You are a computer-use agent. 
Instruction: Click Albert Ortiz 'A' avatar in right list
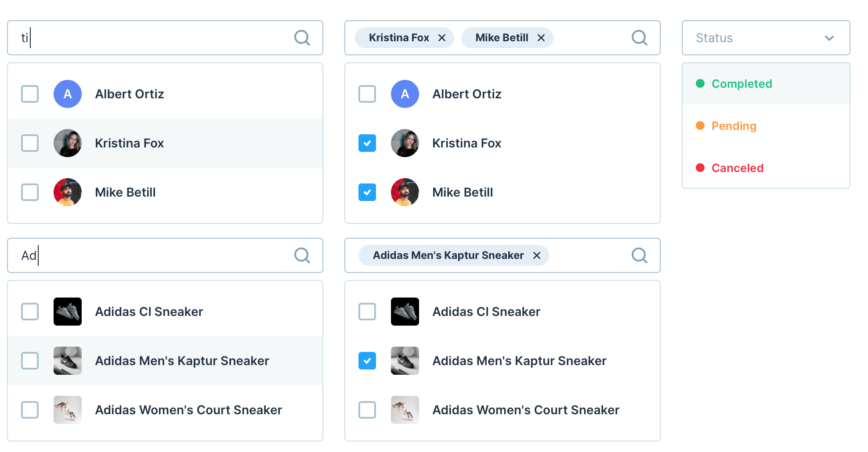point(405,94)
